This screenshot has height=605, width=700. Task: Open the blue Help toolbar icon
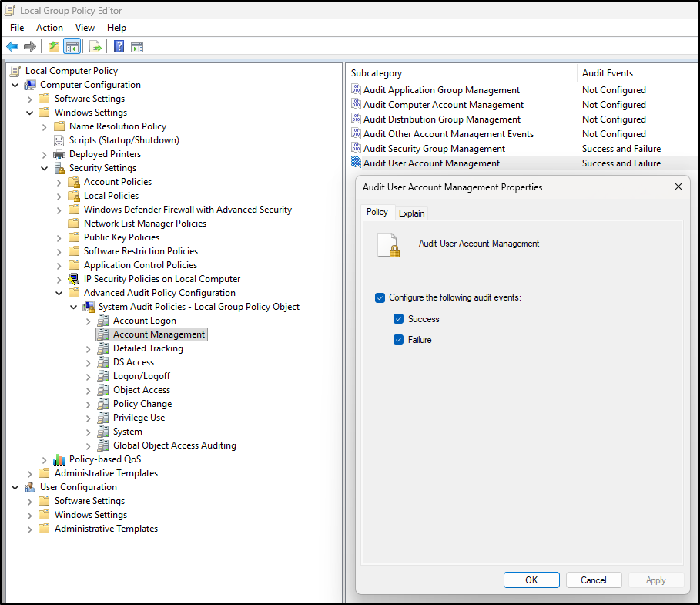pyautogui.click(x=119, y=46)
